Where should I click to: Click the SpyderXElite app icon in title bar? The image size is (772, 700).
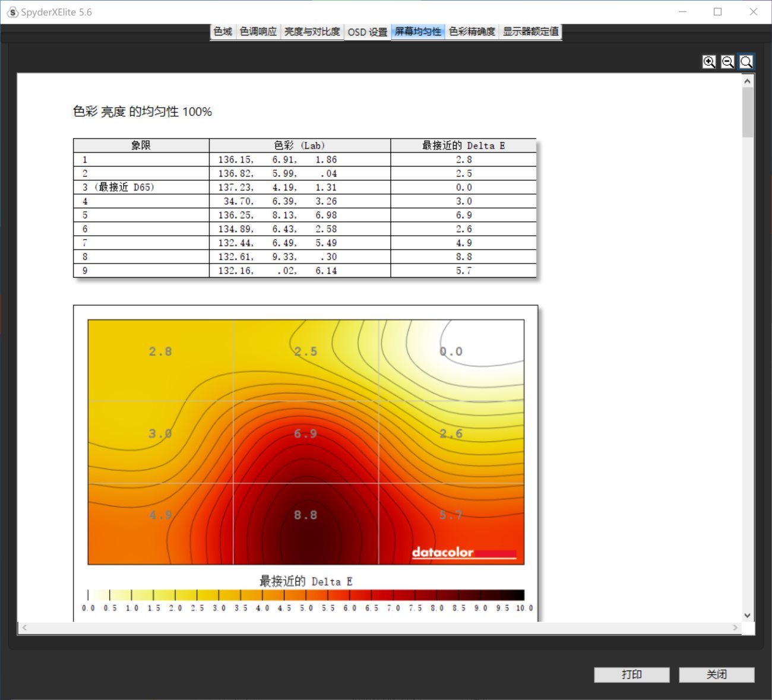click(x=12, y=12)
